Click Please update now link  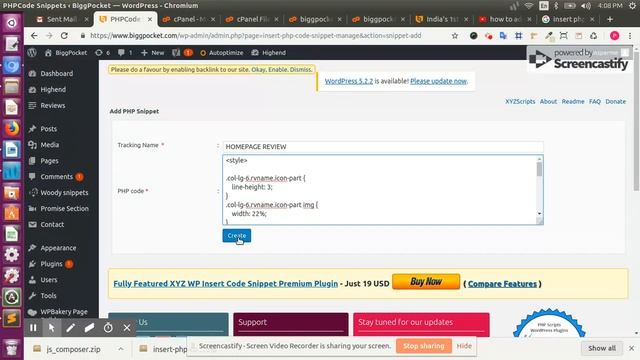[x=438, y=81]
